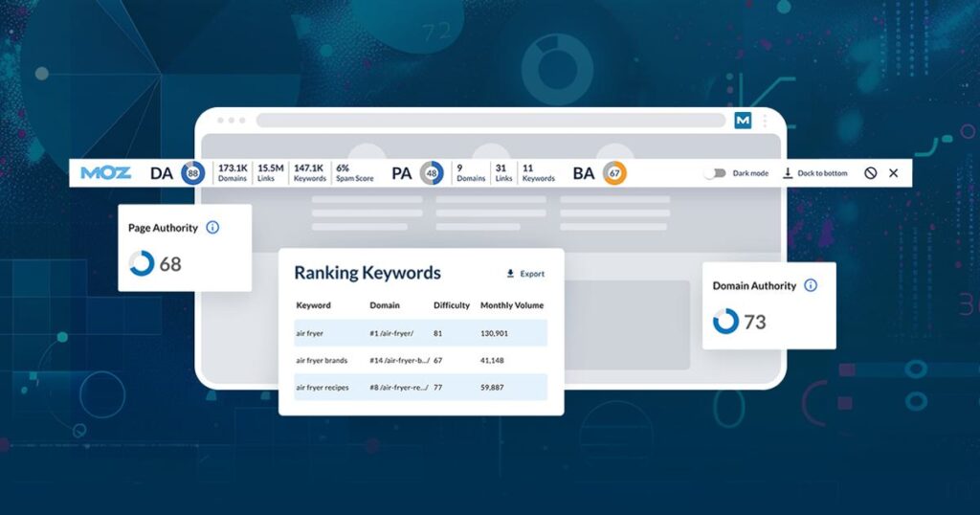Select the 'air fryer' keyword cell

click(309, 333)
